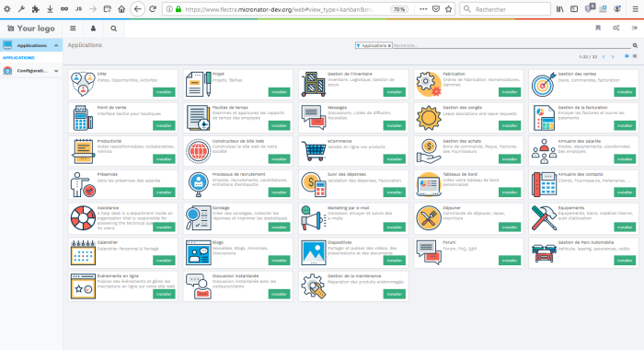644x350 pixels.
Task: Open the Gestion des congés sun icon
Action: 429,118
